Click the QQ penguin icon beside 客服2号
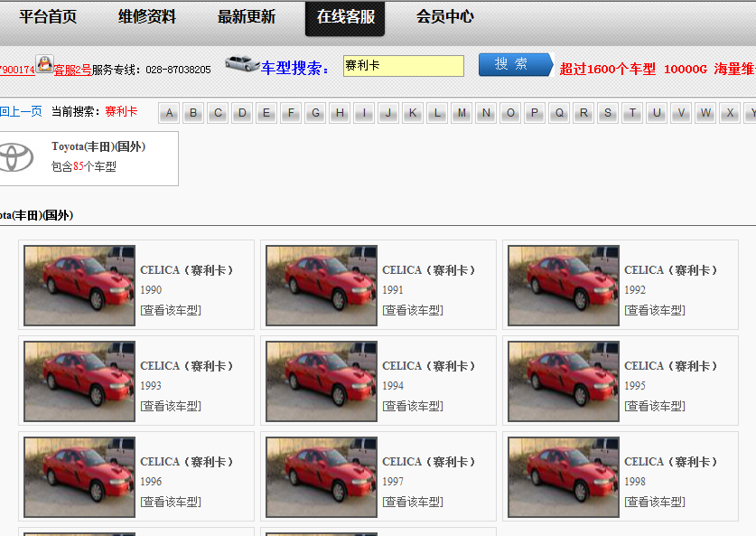 click(x=45, y=64)
